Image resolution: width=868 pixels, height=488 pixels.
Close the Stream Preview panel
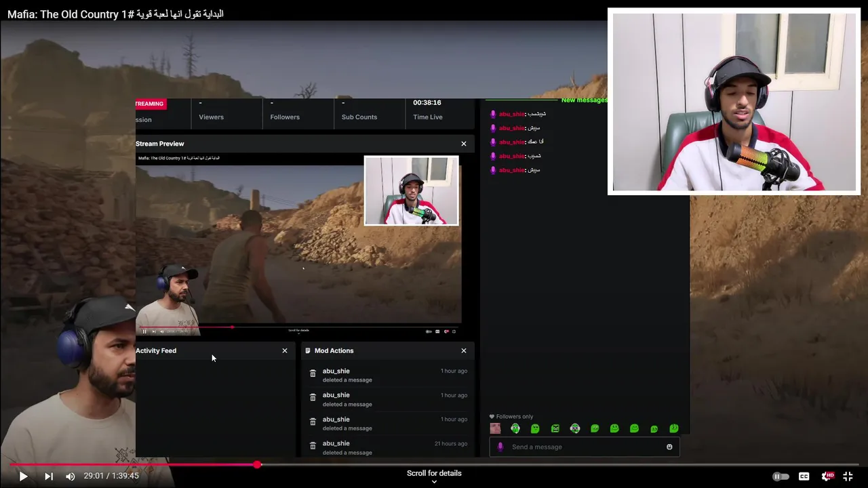(464, 144)
